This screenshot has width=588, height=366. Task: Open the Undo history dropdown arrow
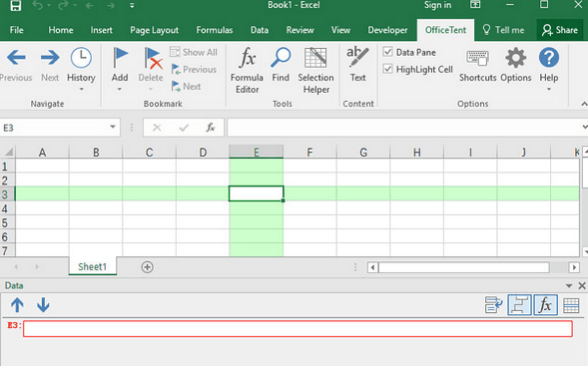point(48,6)
